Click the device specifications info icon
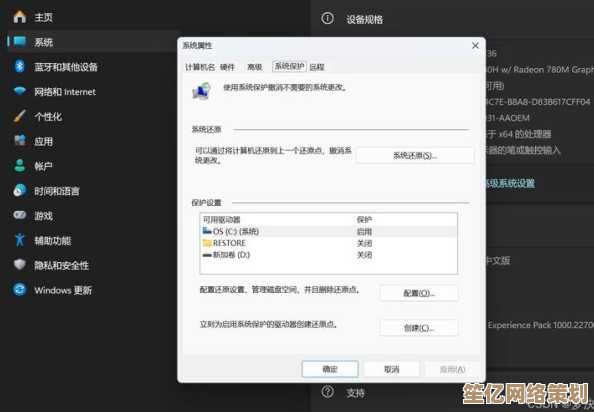Image resolution: width=594 pixels, height=412 pixels. pyautogui.click(x=328, y=18)
